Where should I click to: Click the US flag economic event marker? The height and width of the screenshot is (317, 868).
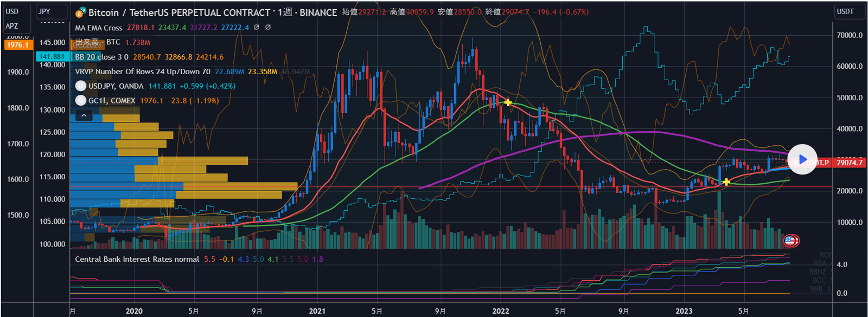[790, 240]
